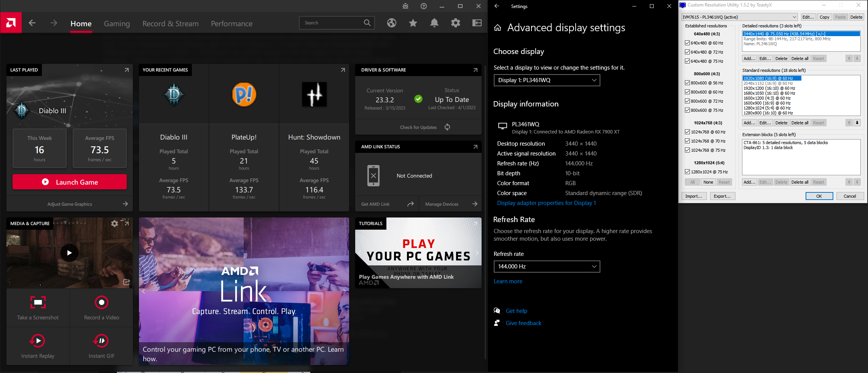The height and width of the screenshot is (373, 868).
Task: Move the selected standard resolution down in CRU
Action: coord(857,123)
